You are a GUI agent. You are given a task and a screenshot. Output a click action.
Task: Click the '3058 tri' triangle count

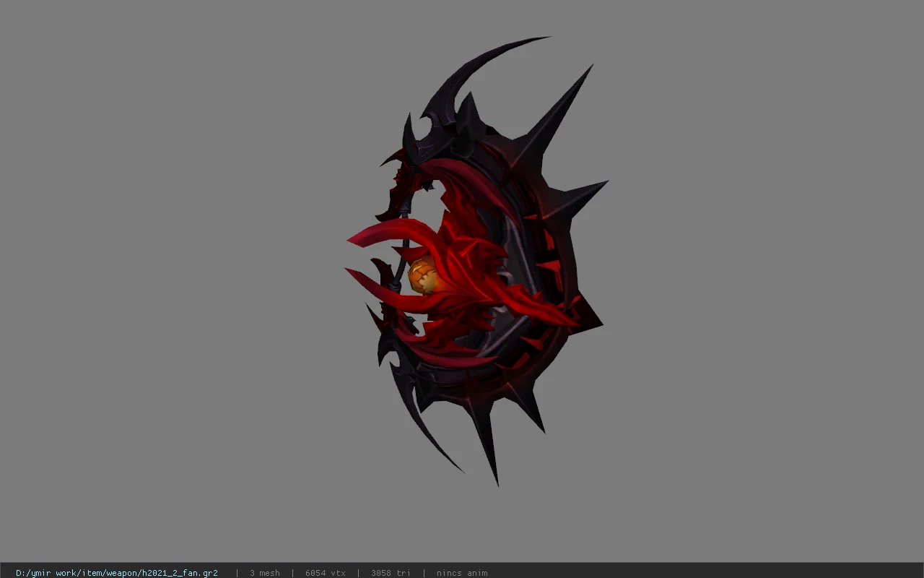click(x=391, y=573)
